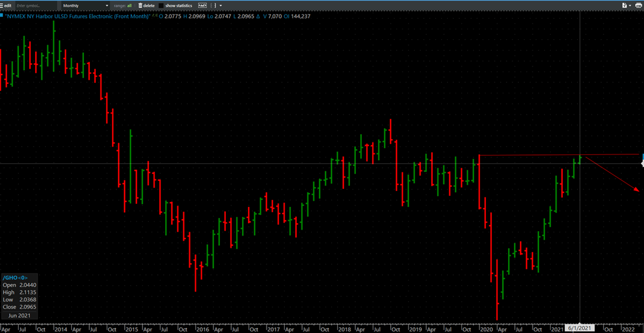Click the chart auto-scale icon

click(202, 6)
